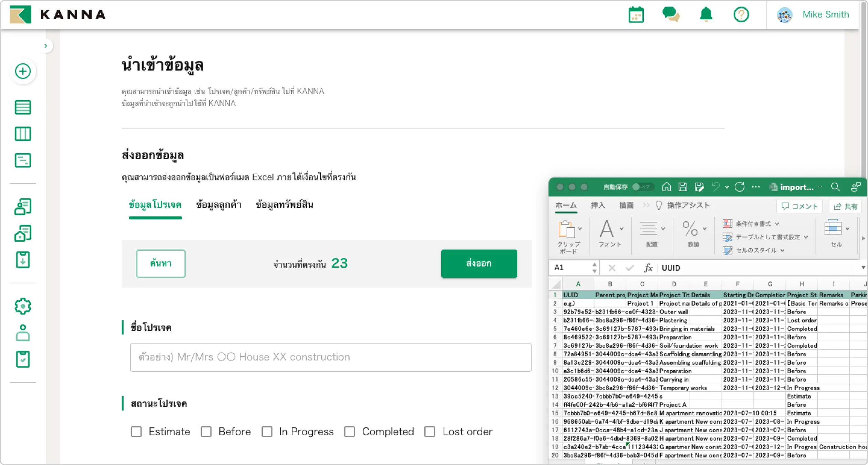868x465 pixels.
Task: Expand the conditional formatting dropdown
Action: click(x=777, y=224)
